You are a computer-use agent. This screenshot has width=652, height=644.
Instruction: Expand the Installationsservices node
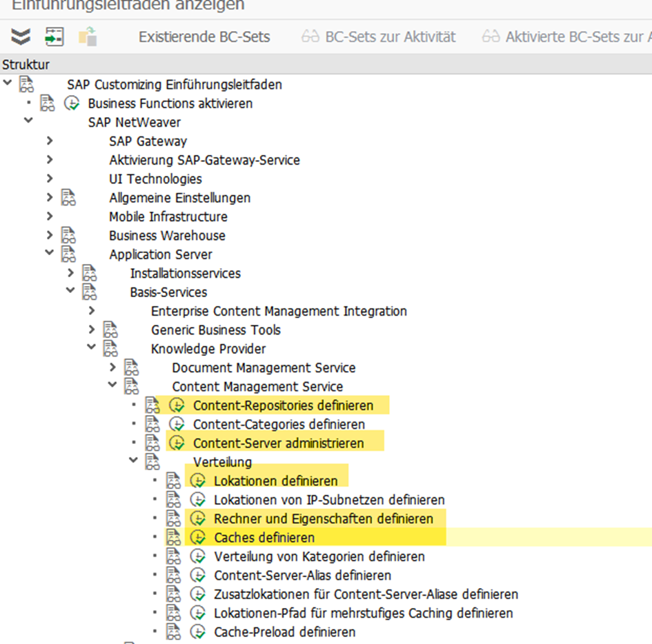[70, 272]
